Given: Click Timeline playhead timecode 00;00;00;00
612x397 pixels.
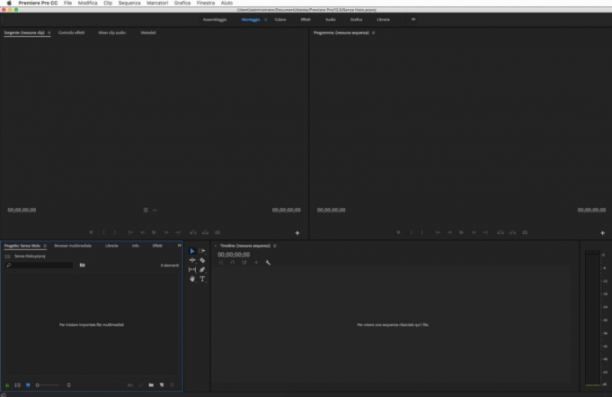Looking at the screenshot, I should (234, 255).
